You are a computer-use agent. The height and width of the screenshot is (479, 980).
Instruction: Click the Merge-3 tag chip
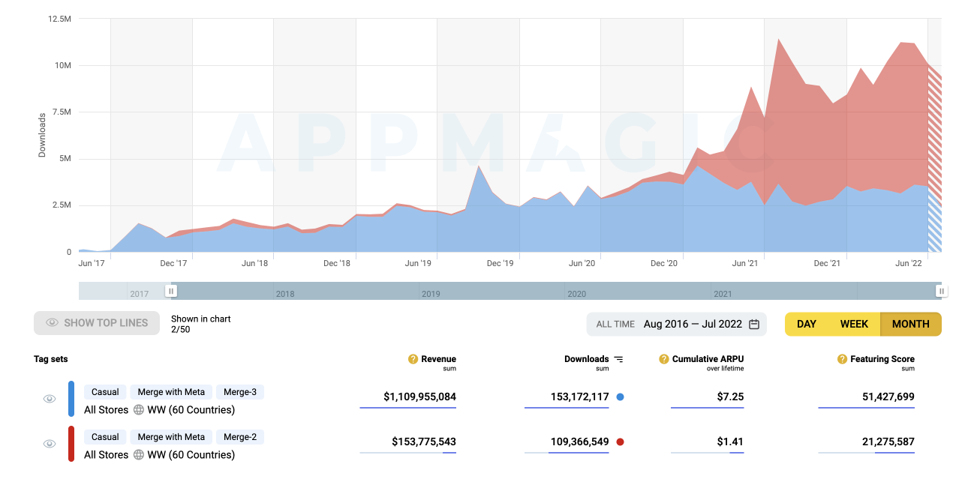[240, 392]
